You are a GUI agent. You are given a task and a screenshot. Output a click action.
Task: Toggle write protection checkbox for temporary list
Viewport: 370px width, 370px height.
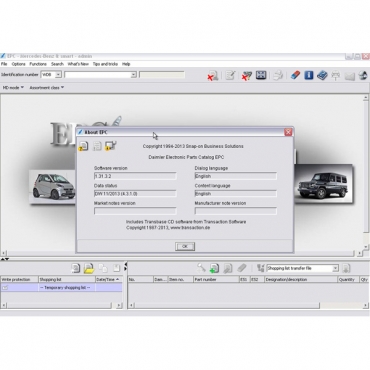[5, 287]
